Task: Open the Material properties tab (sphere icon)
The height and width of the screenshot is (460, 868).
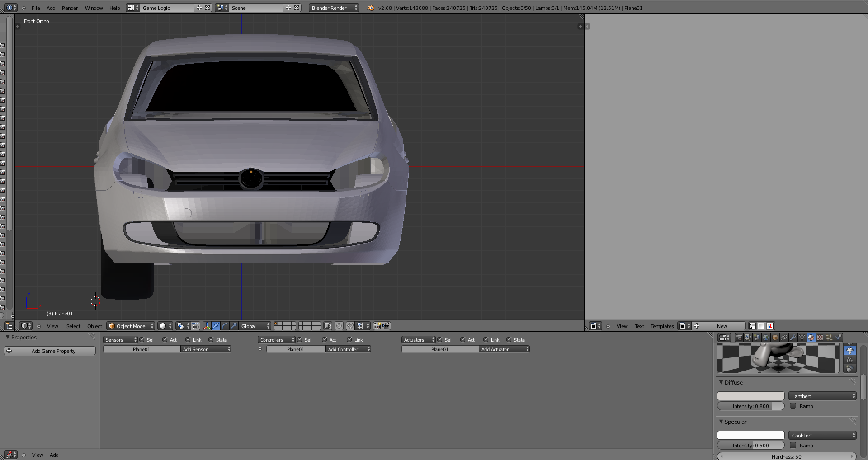Action: [811, 338]
